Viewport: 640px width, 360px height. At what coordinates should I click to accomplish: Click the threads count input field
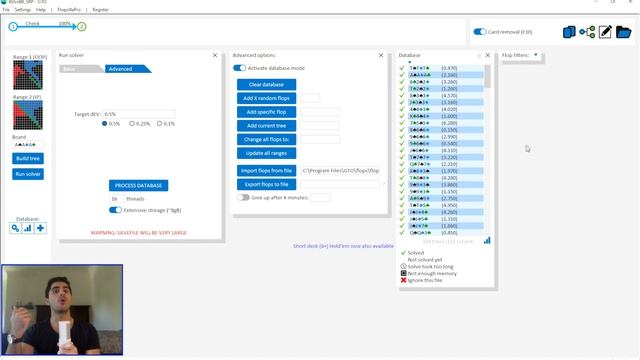coord(117,199)
